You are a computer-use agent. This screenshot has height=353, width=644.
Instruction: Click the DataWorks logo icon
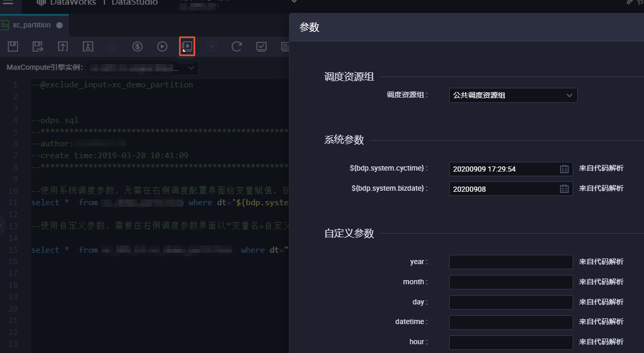coord(41,3)
